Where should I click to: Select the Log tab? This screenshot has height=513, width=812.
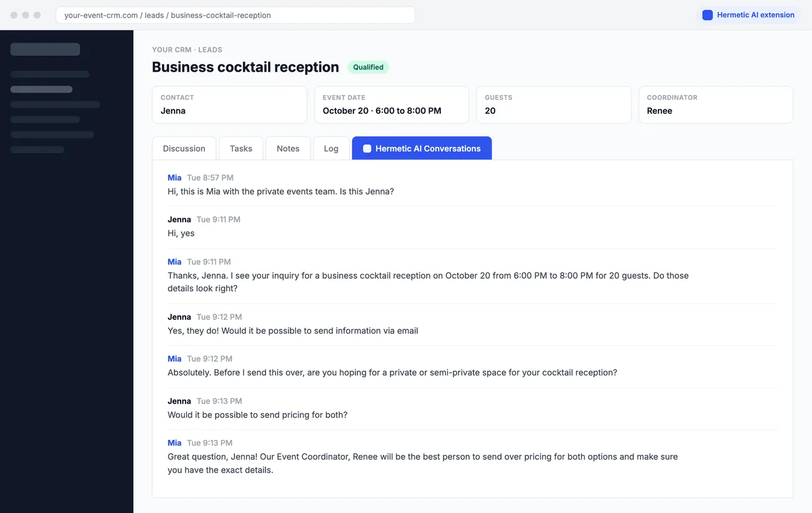[x=331, y=149]
